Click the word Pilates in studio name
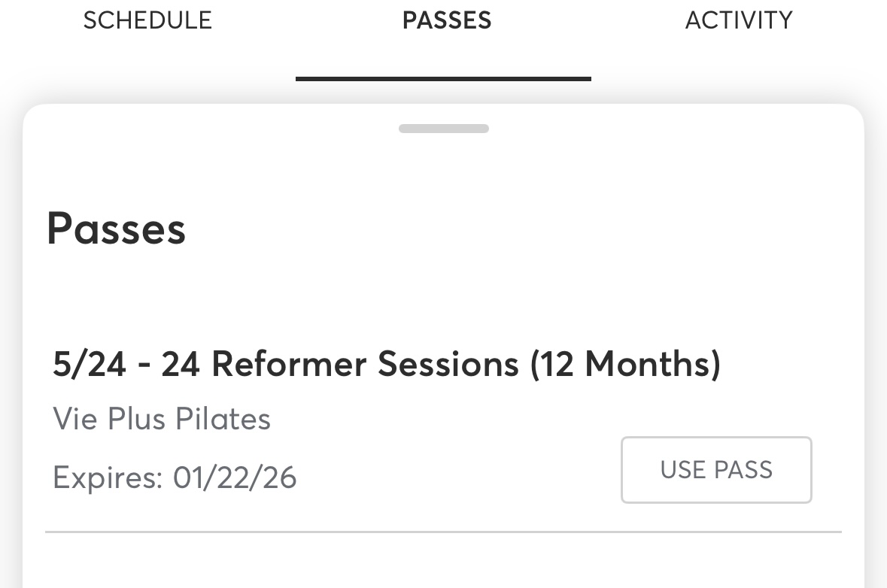 point(223,419)
